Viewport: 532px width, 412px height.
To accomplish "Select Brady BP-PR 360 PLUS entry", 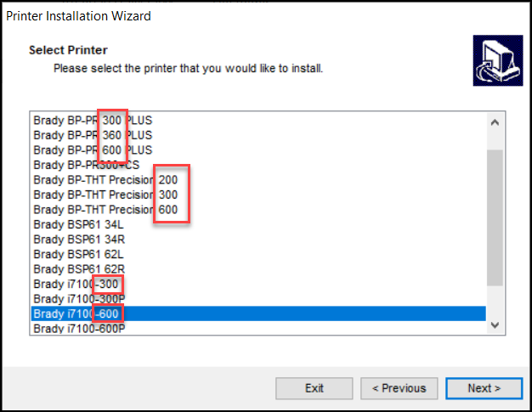I will coord(93,135).
